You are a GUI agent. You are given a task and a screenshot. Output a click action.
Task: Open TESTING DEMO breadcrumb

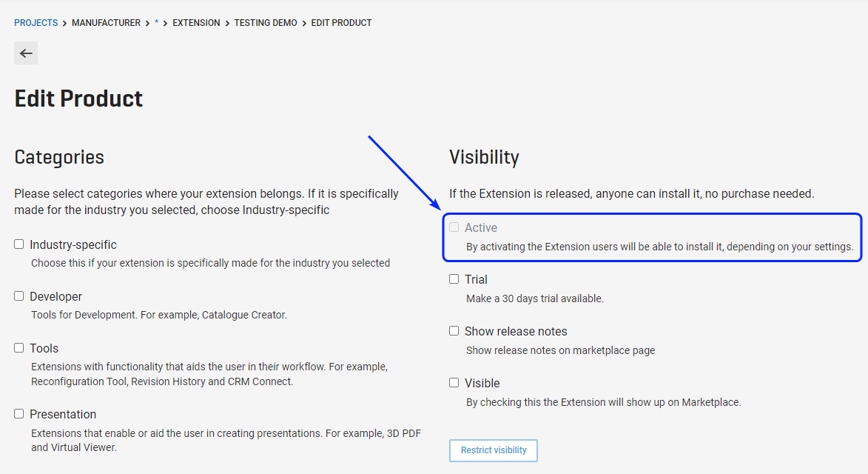coord(266,23)
